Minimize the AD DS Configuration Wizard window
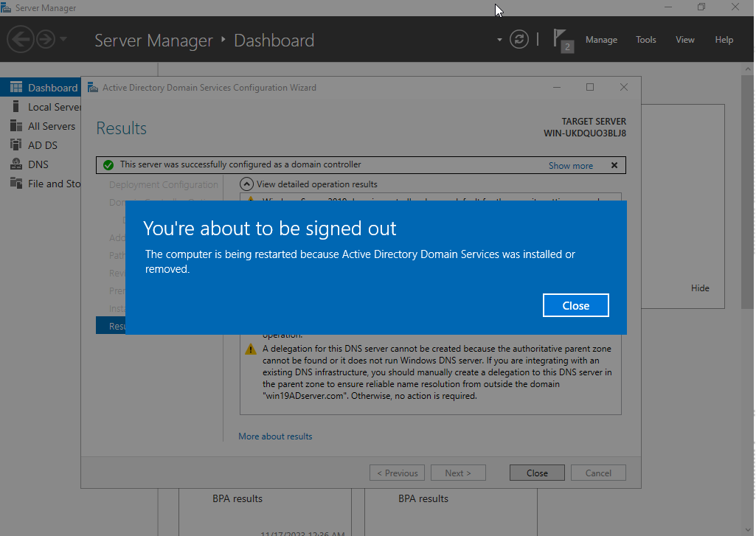The image size is (756, 536). [556, 87]
